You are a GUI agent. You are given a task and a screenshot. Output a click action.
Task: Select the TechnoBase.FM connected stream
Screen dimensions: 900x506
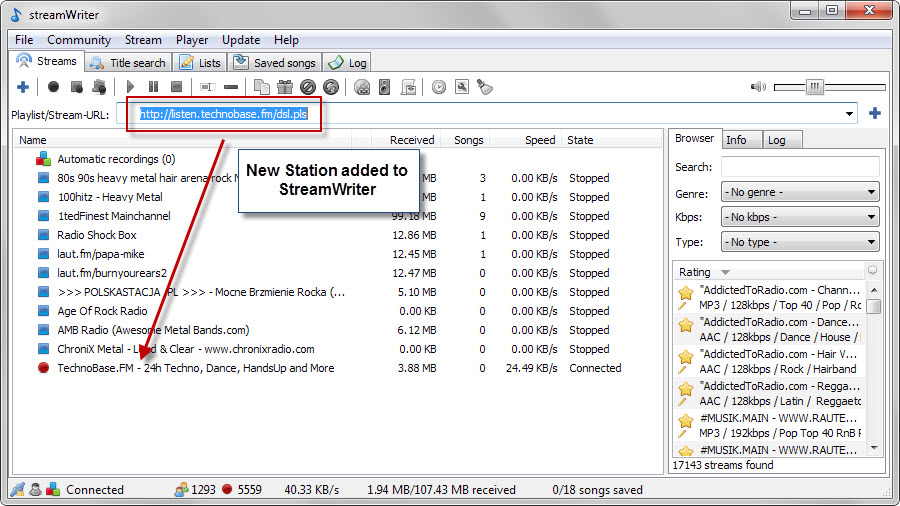click(x=195, y=368)
